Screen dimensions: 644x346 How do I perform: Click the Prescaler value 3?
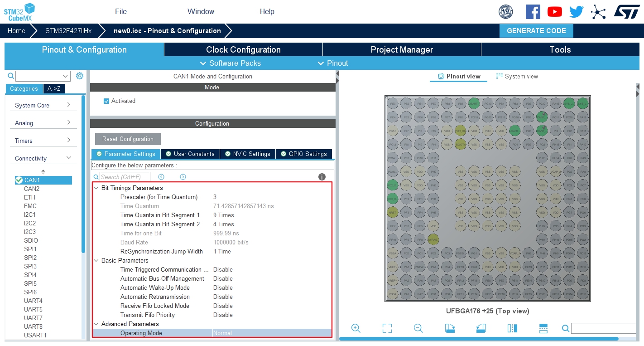tap(215, 197)
